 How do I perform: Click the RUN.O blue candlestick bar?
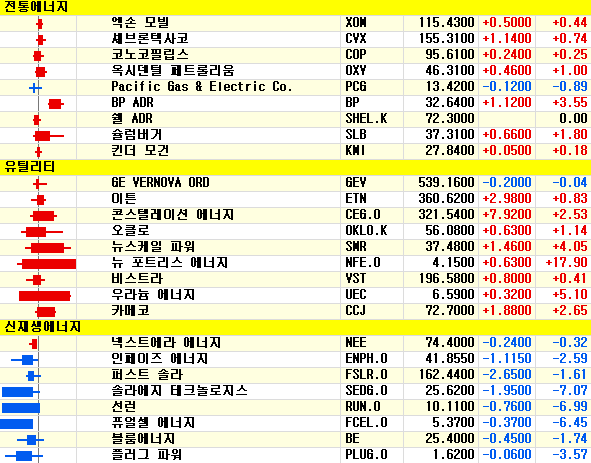pos(21,408)
